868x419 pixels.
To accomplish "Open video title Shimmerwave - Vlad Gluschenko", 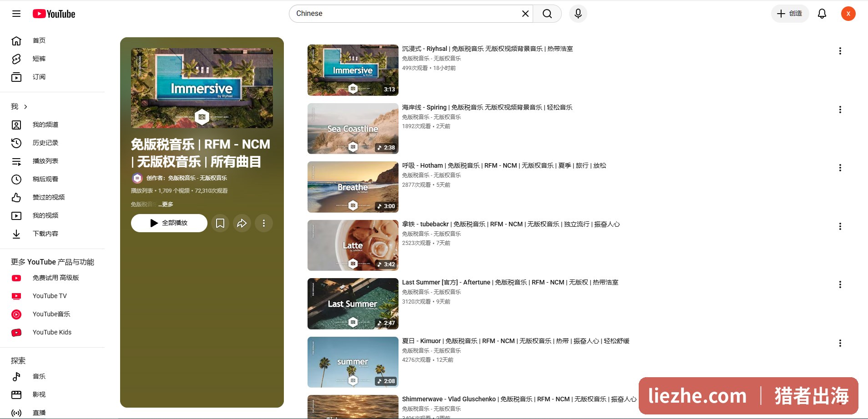I will click(x=519, y=399).
